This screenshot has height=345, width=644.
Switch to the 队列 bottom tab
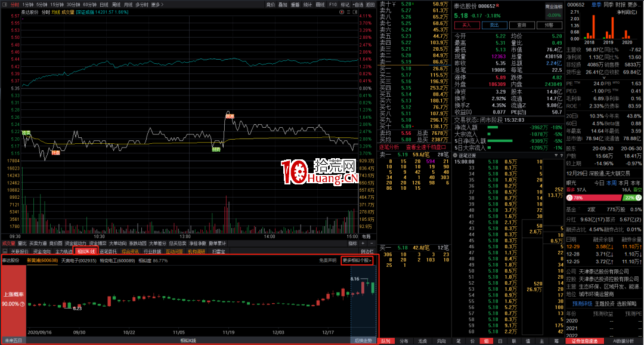pos(385,341)
